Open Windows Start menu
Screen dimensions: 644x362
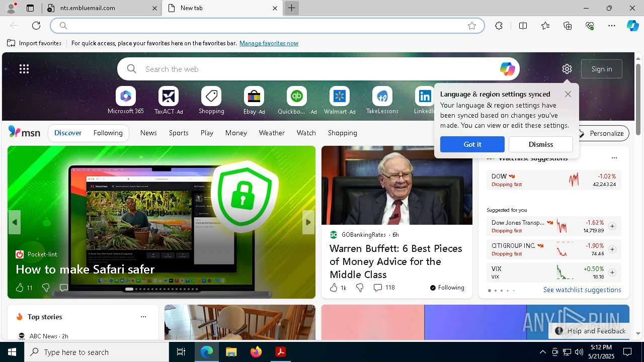[x=12, y=352]
